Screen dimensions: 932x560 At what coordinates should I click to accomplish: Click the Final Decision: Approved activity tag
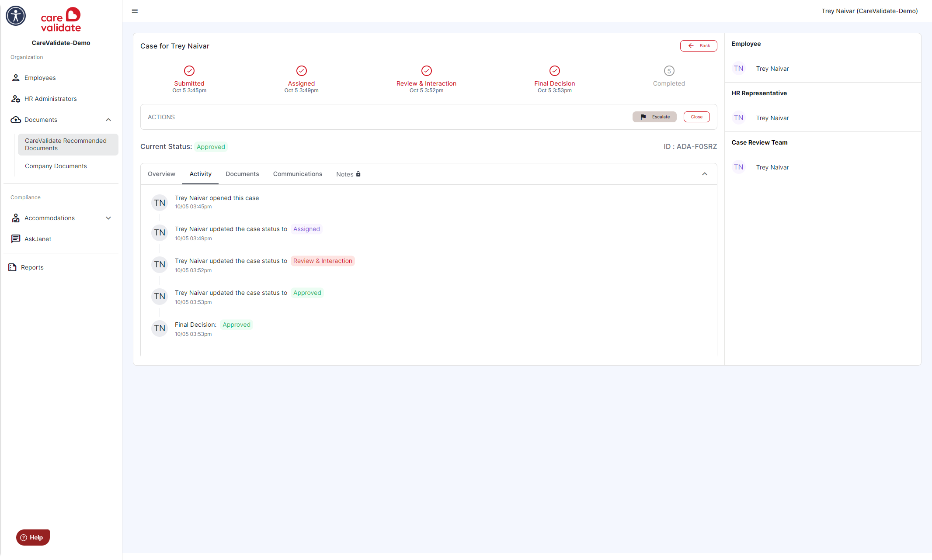click(236, 325)
